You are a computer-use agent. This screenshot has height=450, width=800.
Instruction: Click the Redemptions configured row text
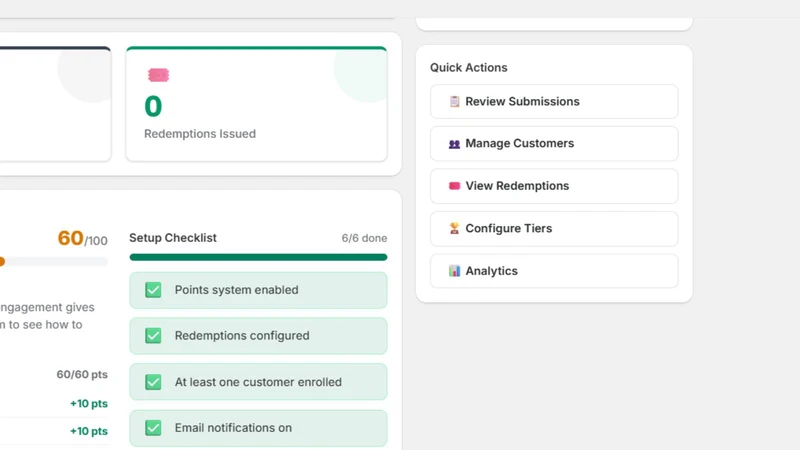pyautogui.click(x=242, y=336)
